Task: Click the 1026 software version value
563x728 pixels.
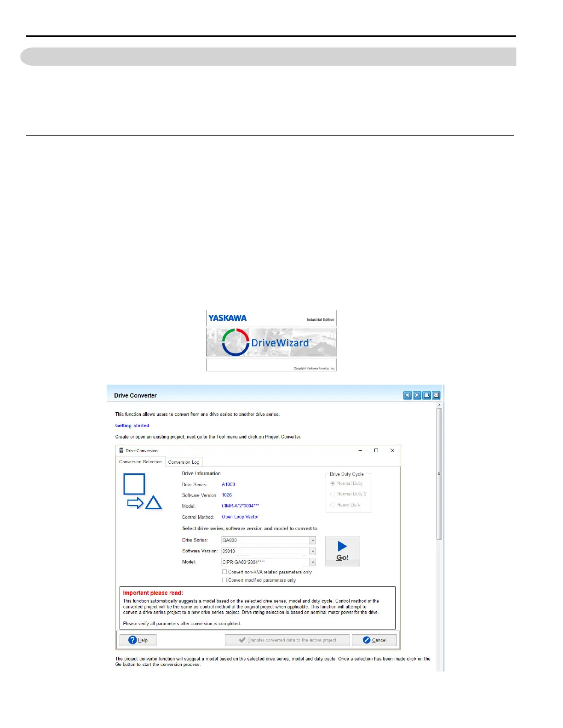Action: tap(227, 495)
